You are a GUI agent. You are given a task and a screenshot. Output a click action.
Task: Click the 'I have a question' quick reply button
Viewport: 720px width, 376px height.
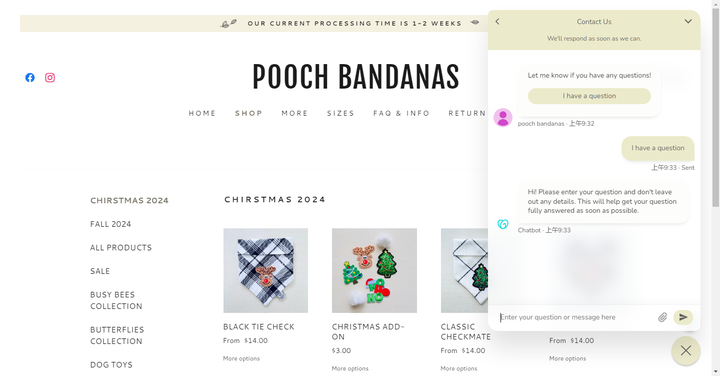[x=589, y=96]
